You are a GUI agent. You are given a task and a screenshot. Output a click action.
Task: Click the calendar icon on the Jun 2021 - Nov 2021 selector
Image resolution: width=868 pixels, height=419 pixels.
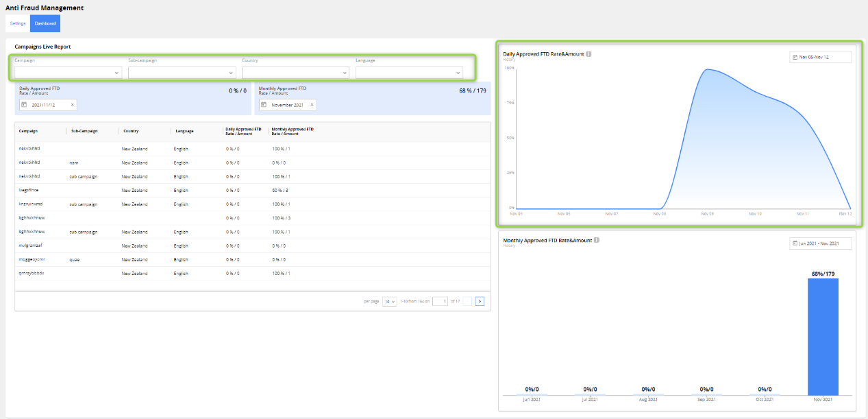(795, 243)
